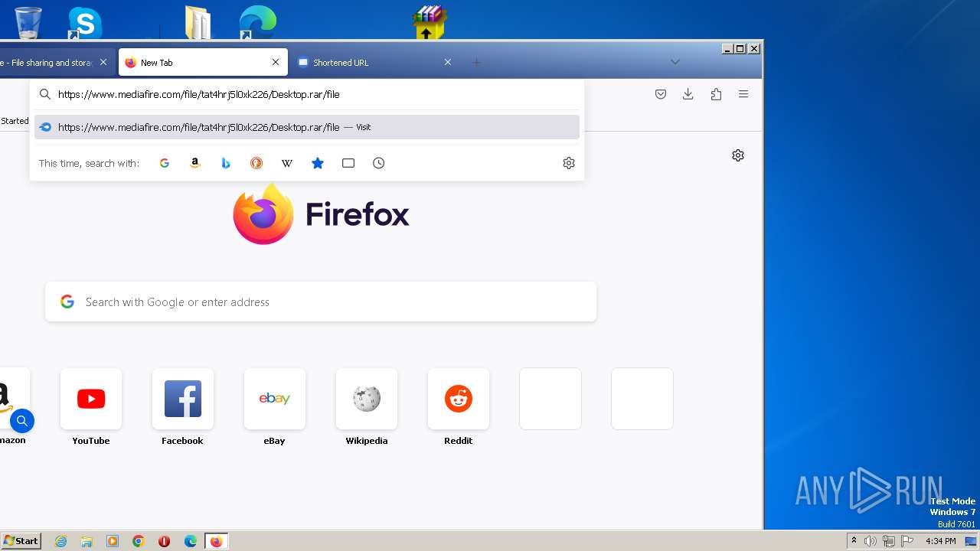The width and height of the screenshot is (980, 551).
Task: Click the magnifier icon in the URL bar
Action: pyautogui.click(x=45, y=94)
